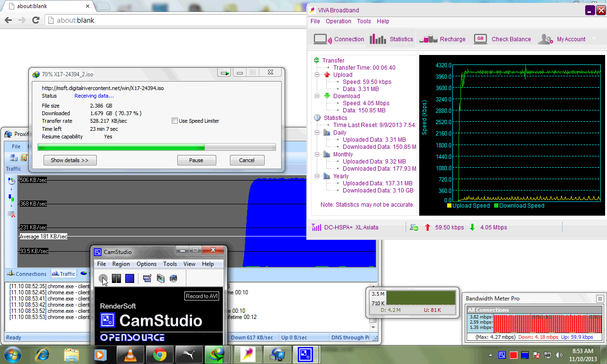607x364 pixels.
Task: Open VIVA Operation menu
Action: pyautogui.click(x=339, y=21)
